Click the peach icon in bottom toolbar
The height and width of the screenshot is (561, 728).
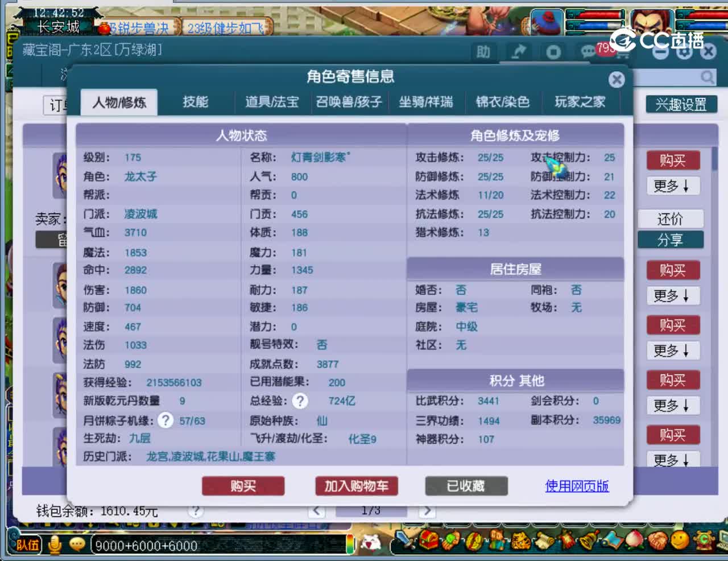[x=634, y=539]
